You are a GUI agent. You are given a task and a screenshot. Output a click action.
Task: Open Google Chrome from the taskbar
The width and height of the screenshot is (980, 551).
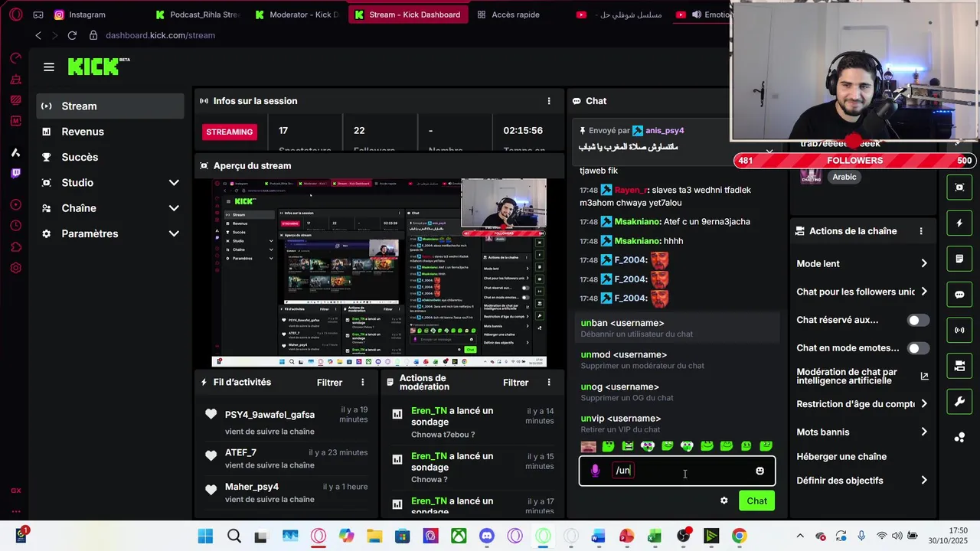[x=739, y=536]
